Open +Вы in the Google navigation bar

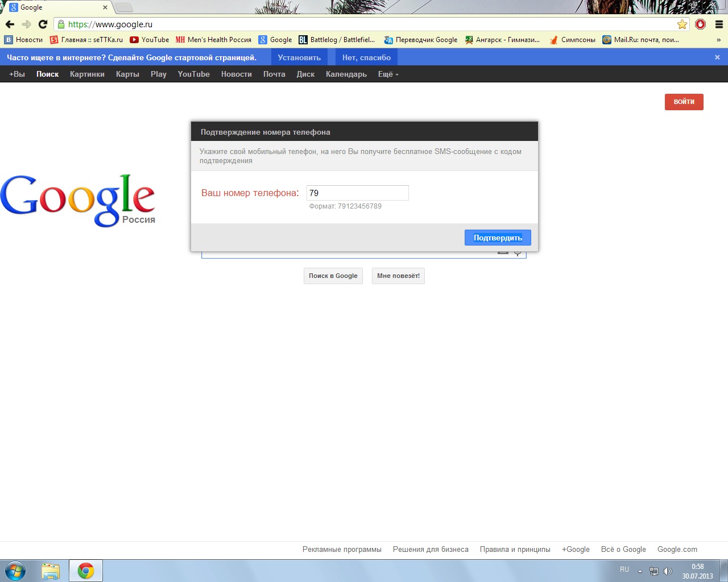click(17, 74)
